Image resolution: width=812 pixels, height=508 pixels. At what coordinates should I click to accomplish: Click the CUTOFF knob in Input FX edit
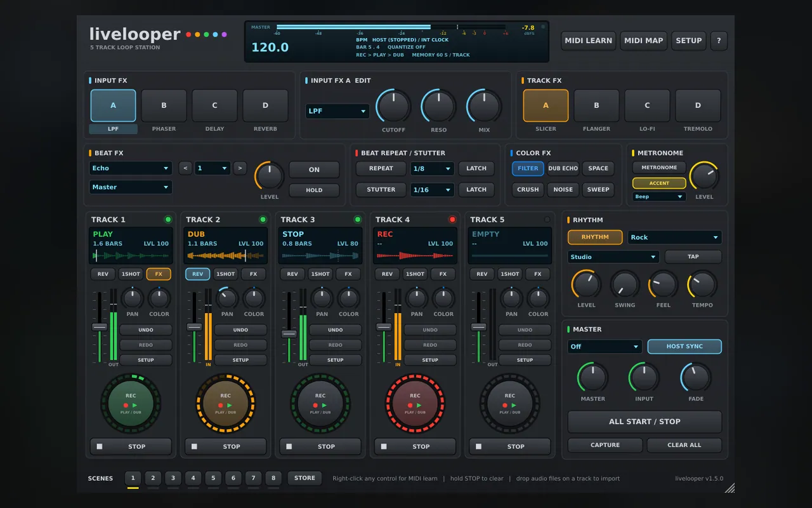coord(393,106)
